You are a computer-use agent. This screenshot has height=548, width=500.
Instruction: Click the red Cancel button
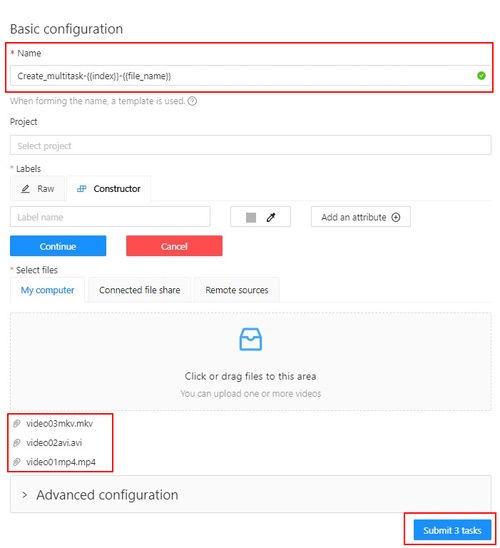tap(174, 246)
